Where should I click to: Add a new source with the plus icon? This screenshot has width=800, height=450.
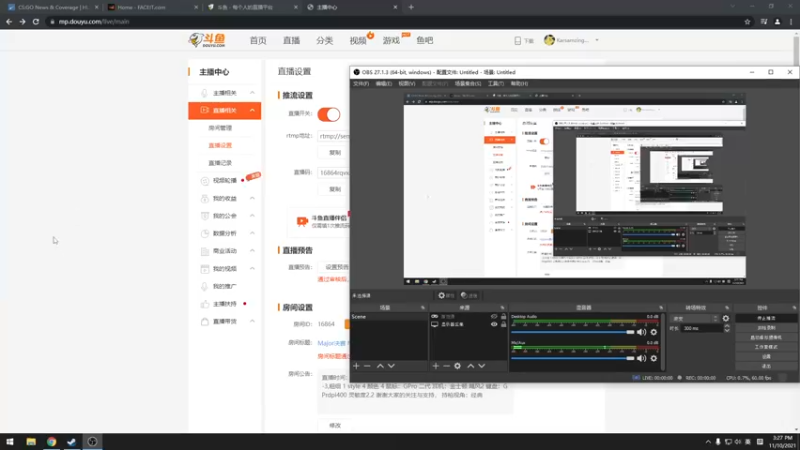point(436,366)
